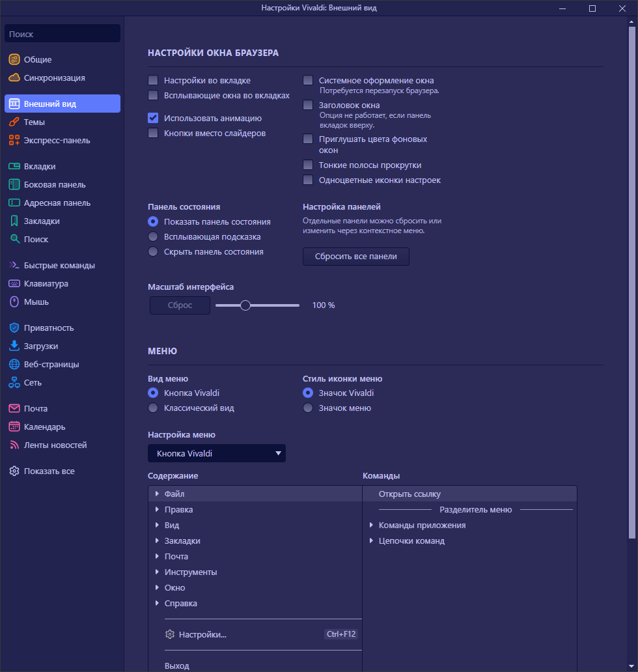This screenshot has height=672, width=638.
Task: Click Показать все in sidebar
Action: click(x=49, y=471)
